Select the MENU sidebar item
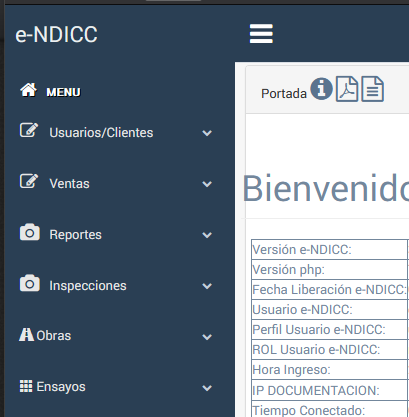Image resolution: width=409 pixels, height=417 pixels. click(x=64, y=92)
